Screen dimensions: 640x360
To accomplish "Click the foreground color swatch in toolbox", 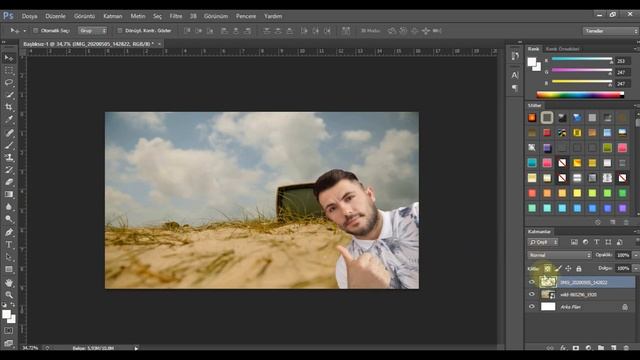I will pyautogui.click(x=6, y=314).
